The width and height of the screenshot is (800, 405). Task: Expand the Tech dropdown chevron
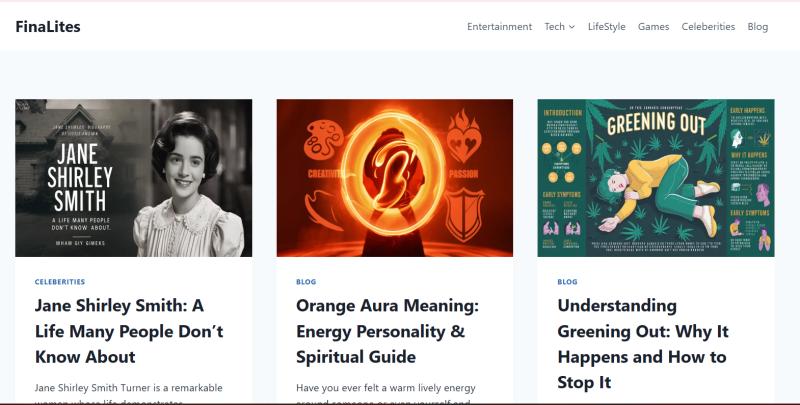click(572, 27)
